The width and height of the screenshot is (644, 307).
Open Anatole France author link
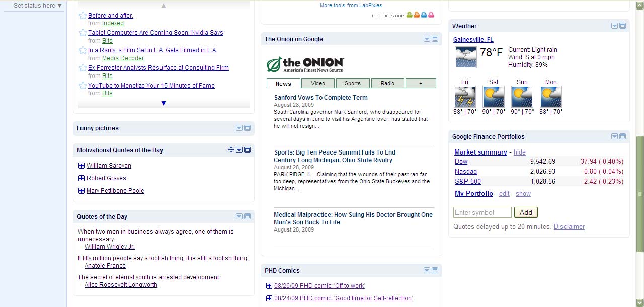click(x=105, y=266)
